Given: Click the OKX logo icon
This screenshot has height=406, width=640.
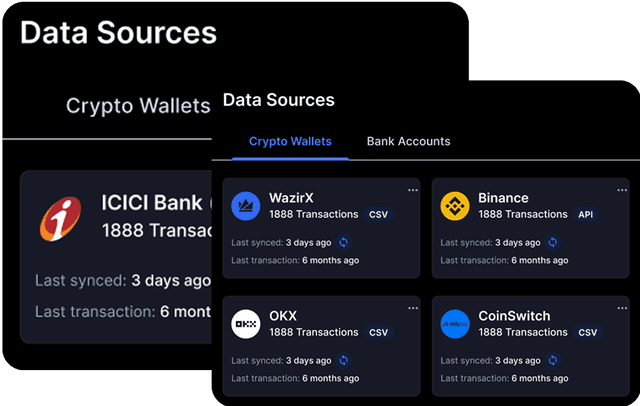Looking at the screenshot, I should pyautogui.click(x=246, y=323).
